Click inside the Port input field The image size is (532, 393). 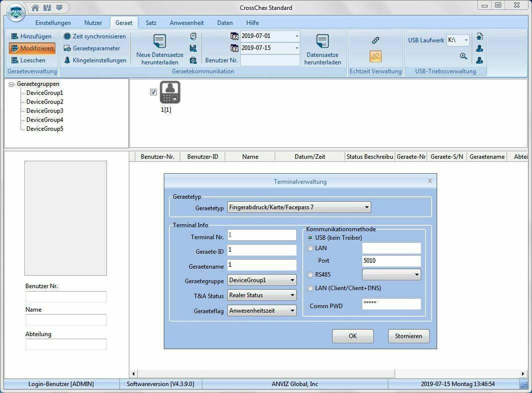pos(391,261)
